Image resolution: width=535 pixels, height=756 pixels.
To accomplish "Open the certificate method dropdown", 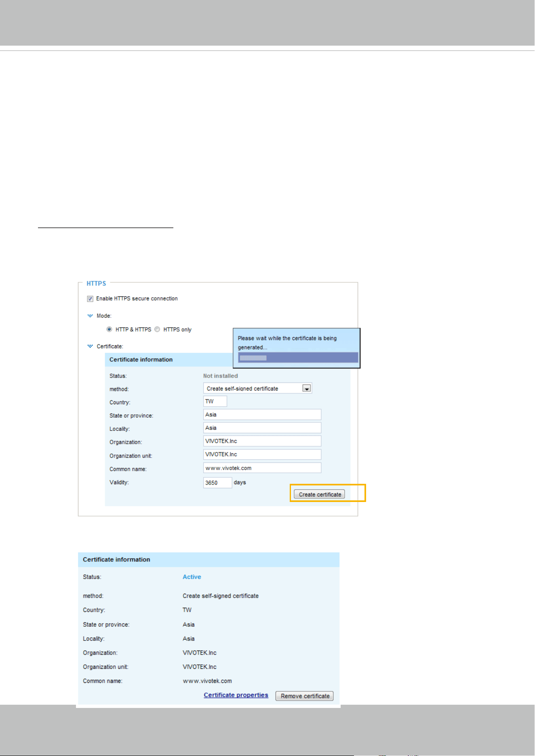I will click(x=257, y=388).
